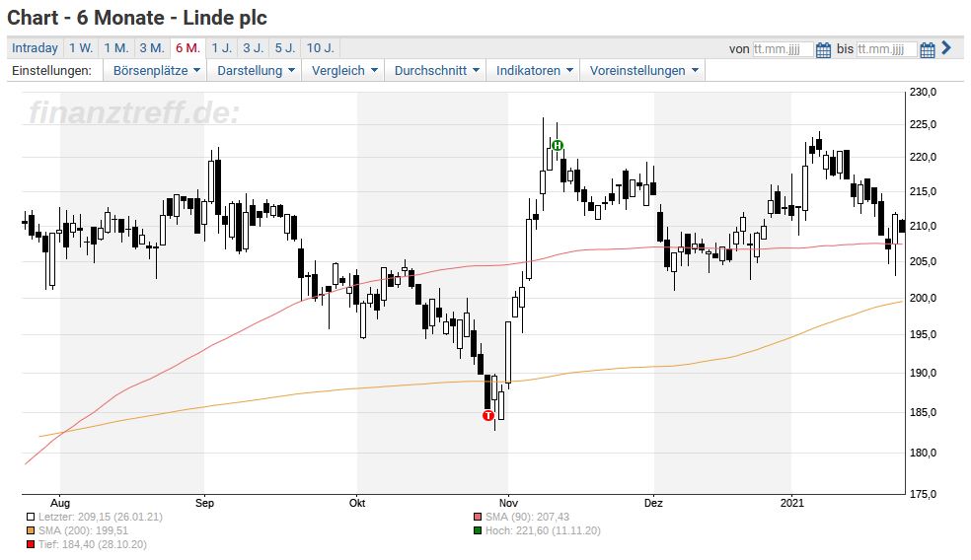Click 'Tief: 184,40 (28.10.20)' legend text

click(93, 544)
